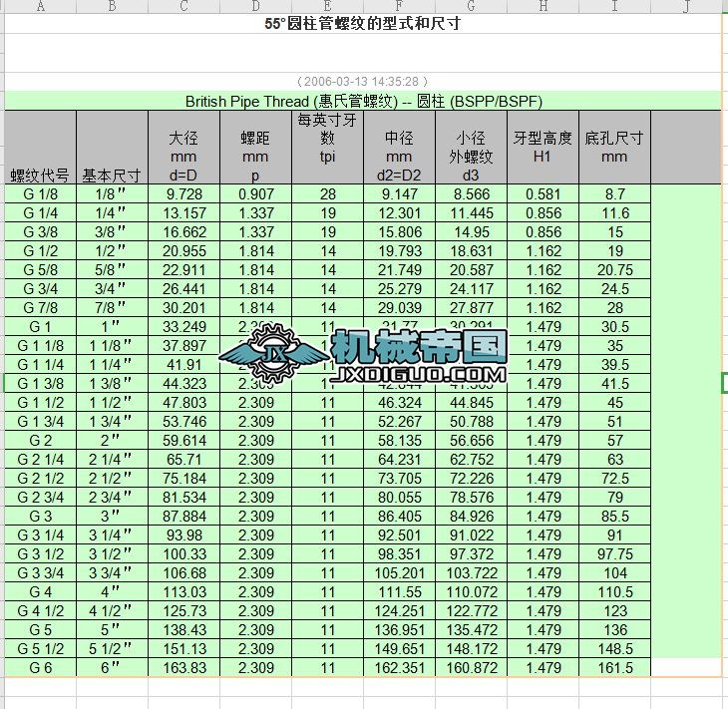Click the 牙型高度 H1 header cell
The height and width of the screenshot is (709, 728).
click(x=543, y=148)
